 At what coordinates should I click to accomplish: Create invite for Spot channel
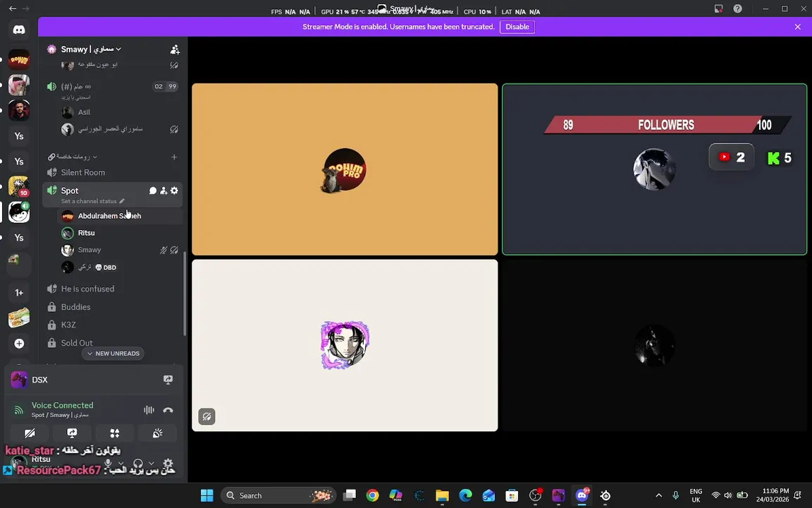(x=164, y=190)
